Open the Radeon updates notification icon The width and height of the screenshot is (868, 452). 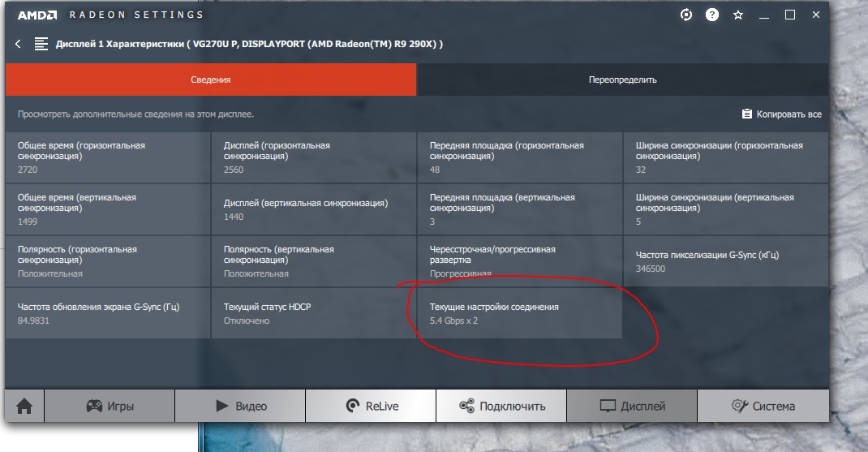pyautogui.click(x=685, y=15)
